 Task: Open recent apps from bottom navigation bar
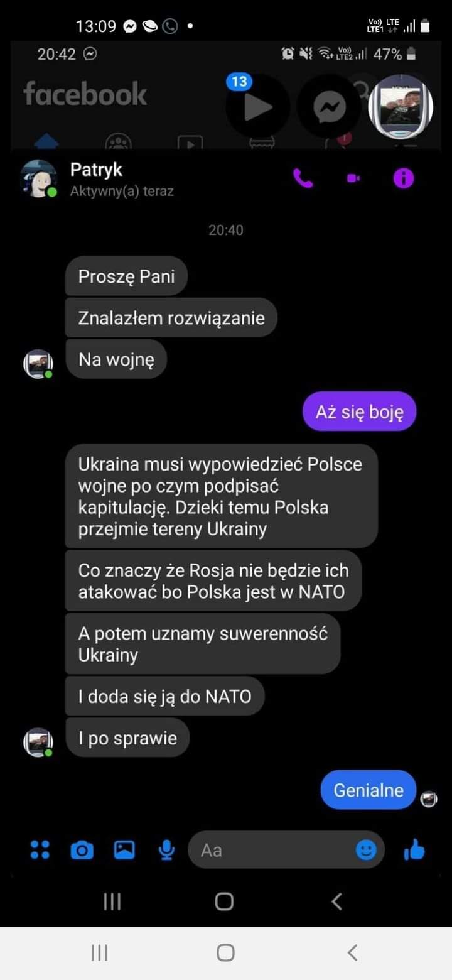pyautogui.click(x=99, y=953)
